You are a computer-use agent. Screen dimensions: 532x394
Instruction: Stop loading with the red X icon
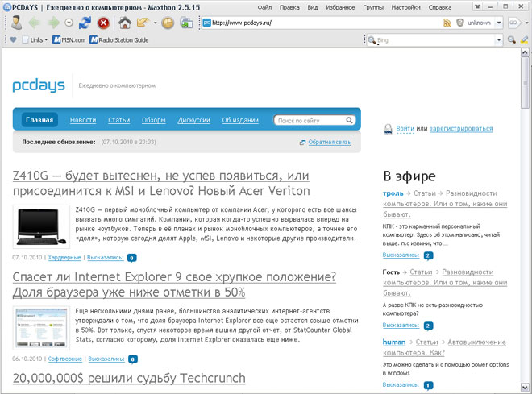click(x=103, y=23)
